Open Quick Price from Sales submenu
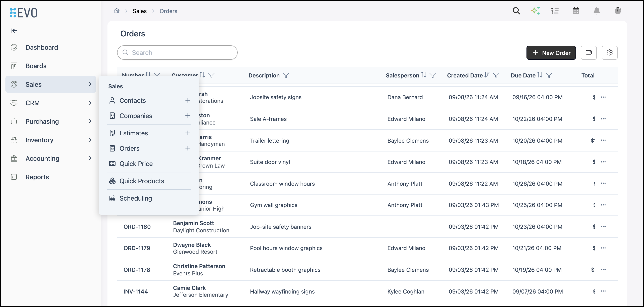Screen dimensions: 644x307 pos(136,164)
